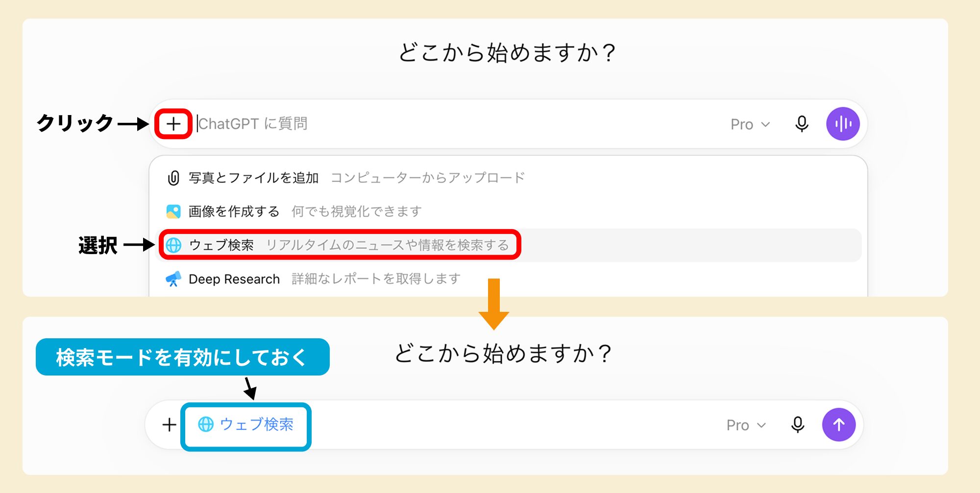The image size is (980, 493).
Task: Select ウェブ検索 from the plus menu
Action: click(508, 245)
